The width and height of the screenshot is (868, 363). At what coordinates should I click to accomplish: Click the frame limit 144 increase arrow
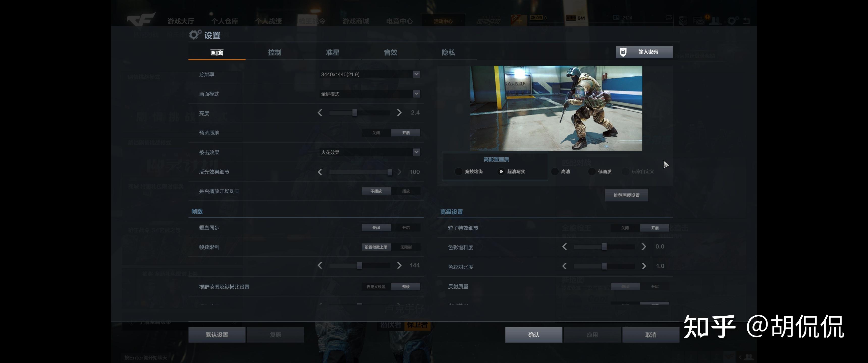coord(399,265)
